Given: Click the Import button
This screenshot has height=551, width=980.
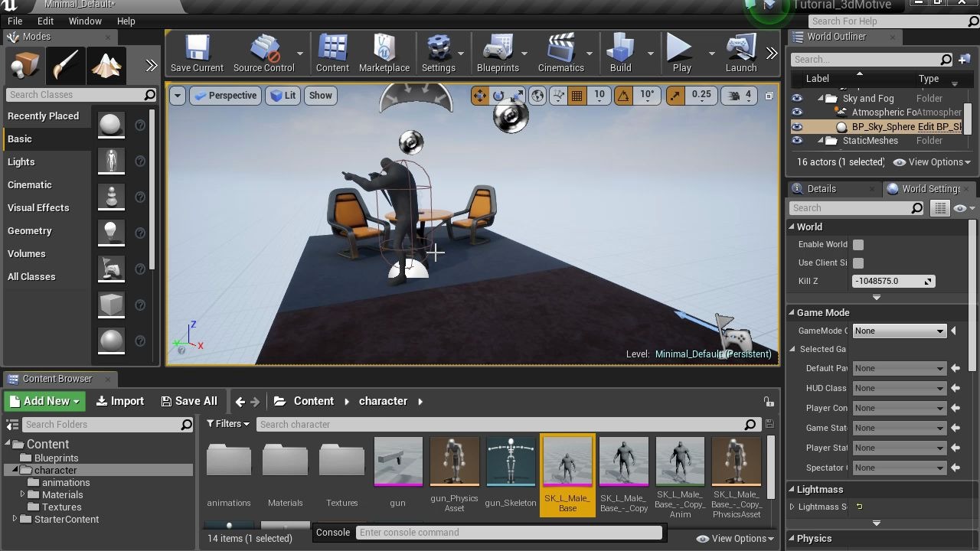Looking at the screenshot, I should coord(120,401).
